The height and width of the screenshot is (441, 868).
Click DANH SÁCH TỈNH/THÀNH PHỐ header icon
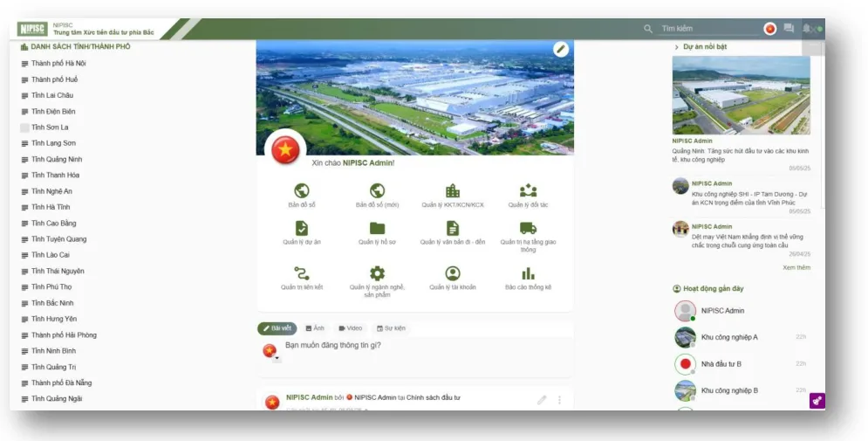[24, 47]
